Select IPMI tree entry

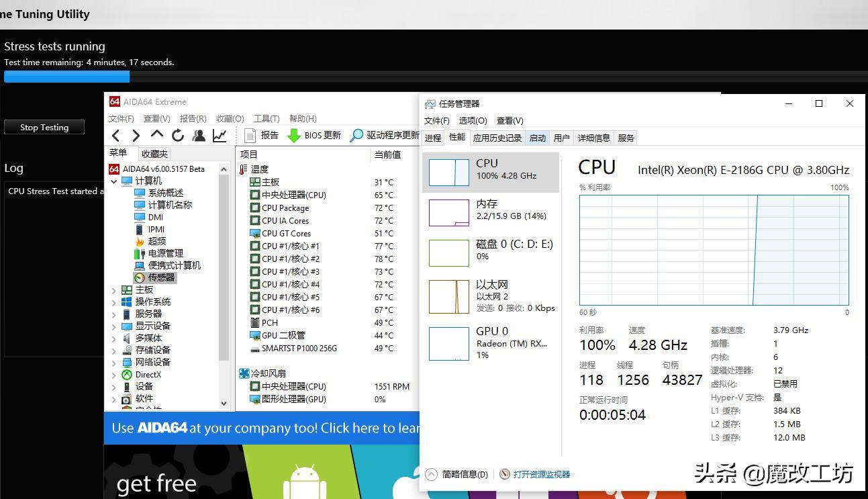(149, 229)
